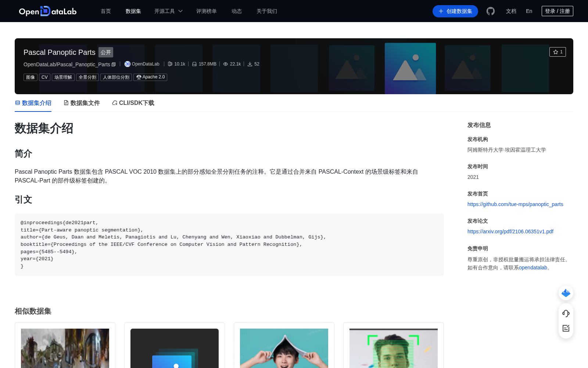Expand the 开源工具 dropdown menu
The width and height of the screenshot is (588, 368).
[168, 11]
